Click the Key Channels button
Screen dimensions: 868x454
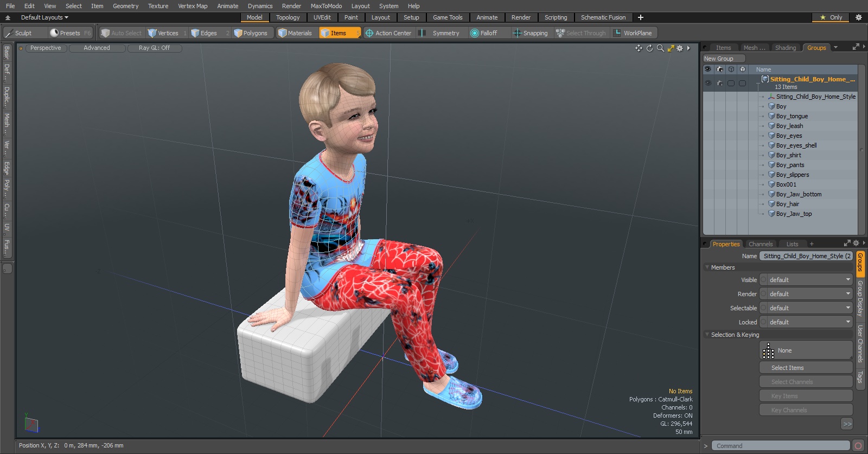click(806, 410)
